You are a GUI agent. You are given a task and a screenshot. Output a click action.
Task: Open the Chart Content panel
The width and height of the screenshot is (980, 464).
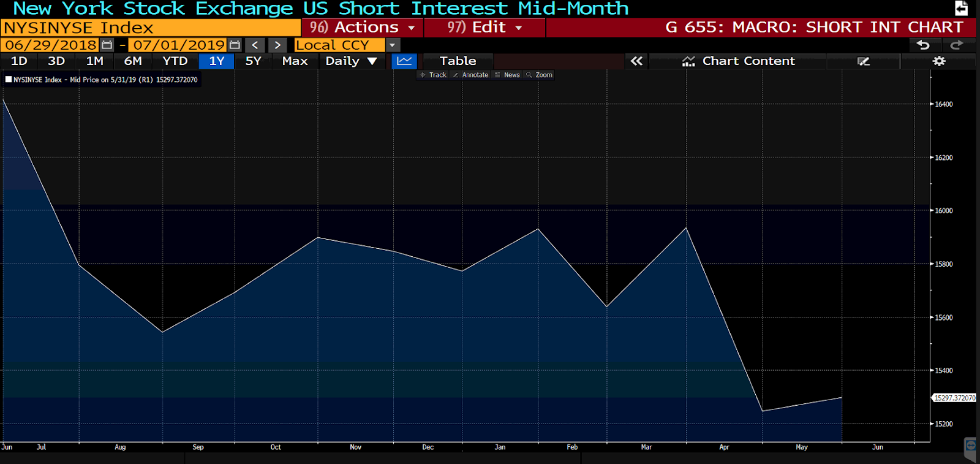(738, 61)
